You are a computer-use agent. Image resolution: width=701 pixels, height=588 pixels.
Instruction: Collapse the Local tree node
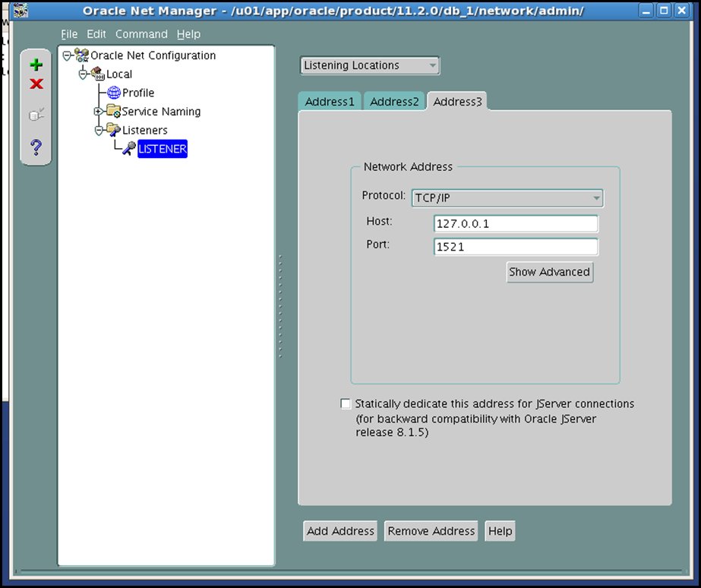[x=83, y=74]
